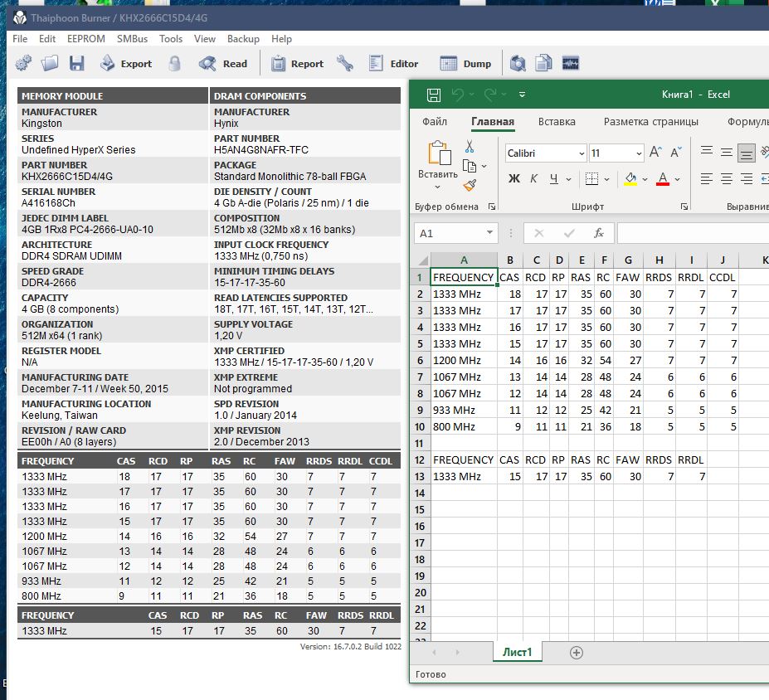Viewport: 769px width, 700px height.
Task: Open the Файл tab in Excel
Action: coord(435,122)
